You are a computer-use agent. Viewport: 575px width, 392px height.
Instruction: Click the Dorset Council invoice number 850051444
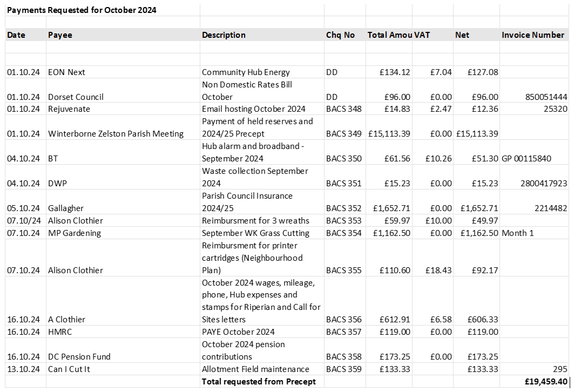coord(546,97)
